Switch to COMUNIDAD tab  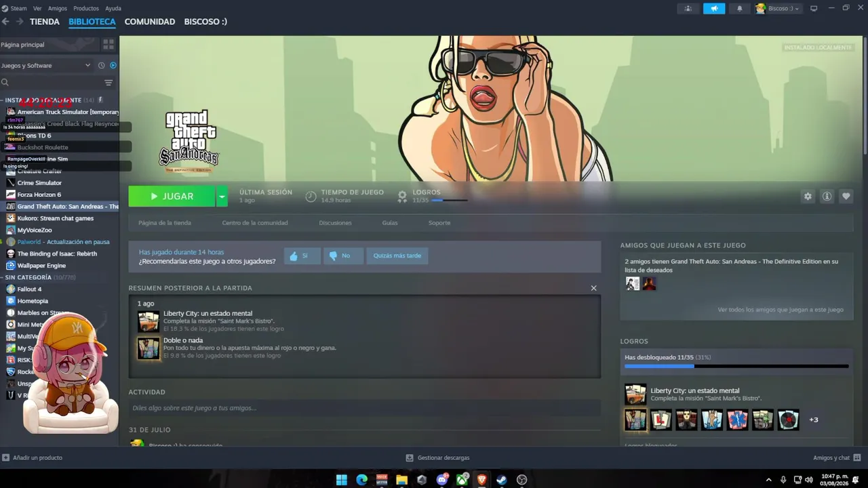(150, 22)
